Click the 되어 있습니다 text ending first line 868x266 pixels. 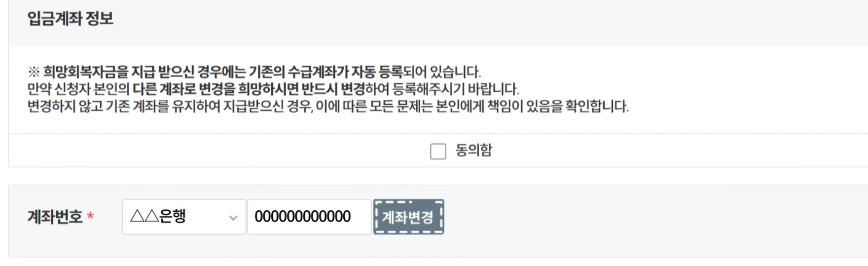pyautogui.click(x=442, y=72)
